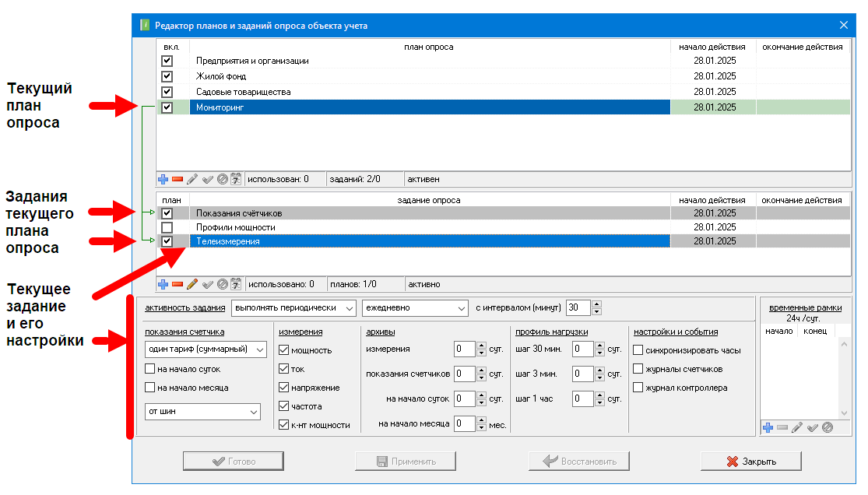
Task: Check the на начало месяца checkbox under показания счетчика
Action: pyautogui.click(x=150, y=388)
